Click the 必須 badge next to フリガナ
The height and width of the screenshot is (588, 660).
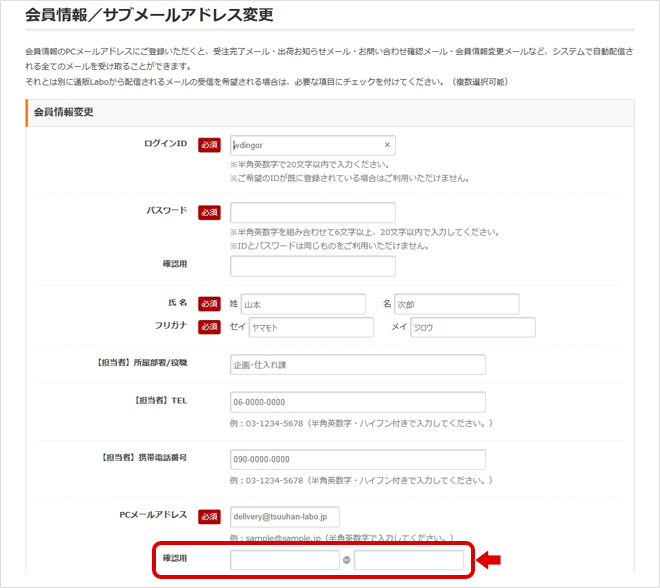[209, 327]
